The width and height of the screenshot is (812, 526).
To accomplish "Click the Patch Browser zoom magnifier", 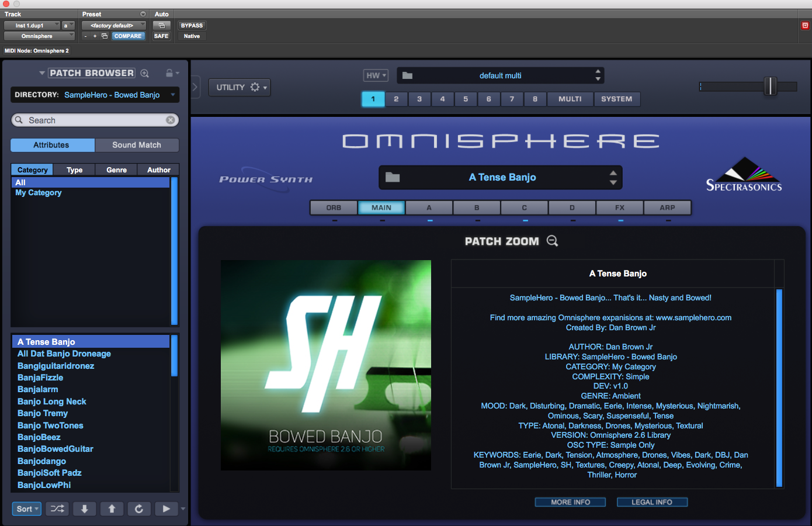I will 145,73.
